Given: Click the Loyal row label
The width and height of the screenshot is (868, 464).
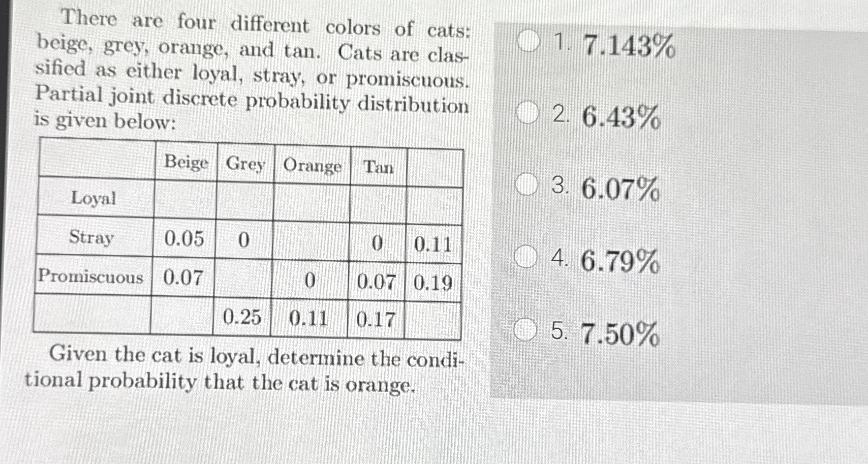Looking at the screenshot, I should tap(93, 199).
